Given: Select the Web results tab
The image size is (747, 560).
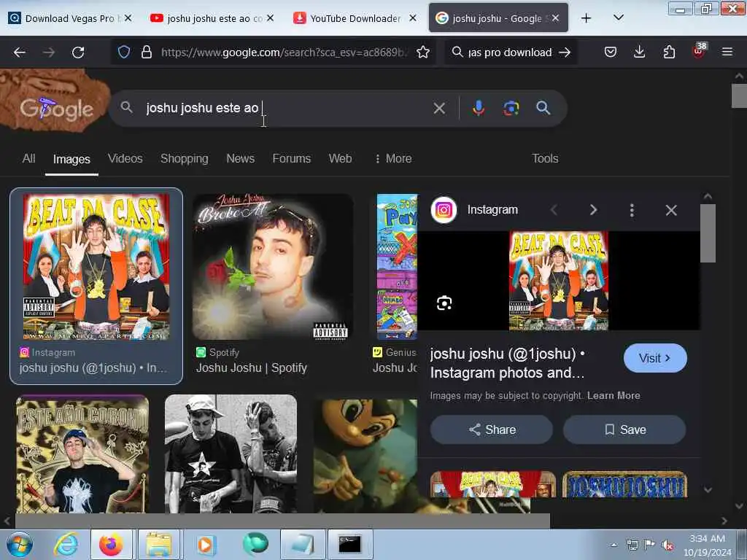Looking at the screenshot, I should pyautogui.click(x=340, y=158).
